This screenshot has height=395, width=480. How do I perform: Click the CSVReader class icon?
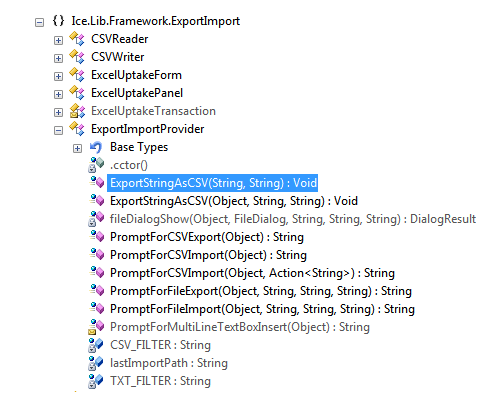coord(77,38)
